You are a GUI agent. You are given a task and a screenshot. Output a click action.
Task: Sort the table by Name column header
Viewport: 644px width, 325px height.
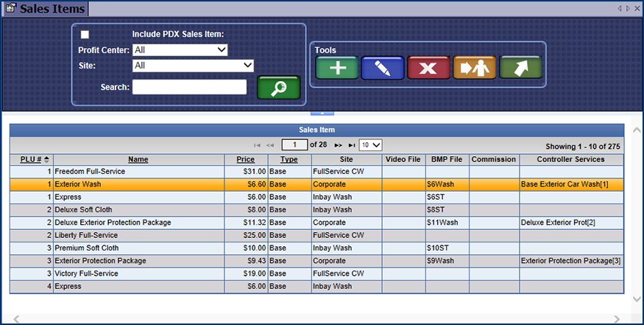point(138,159)
